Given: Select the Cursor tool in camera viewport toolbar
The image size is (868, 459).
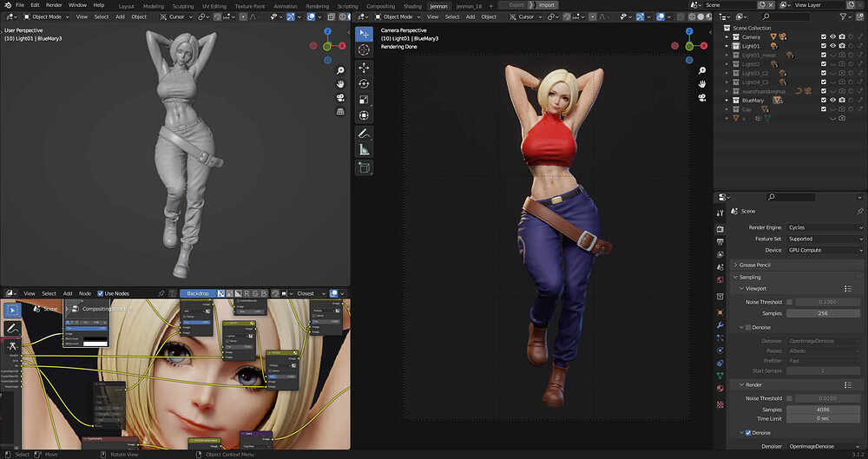Looking at the screenshot, I should pos(364,49).
